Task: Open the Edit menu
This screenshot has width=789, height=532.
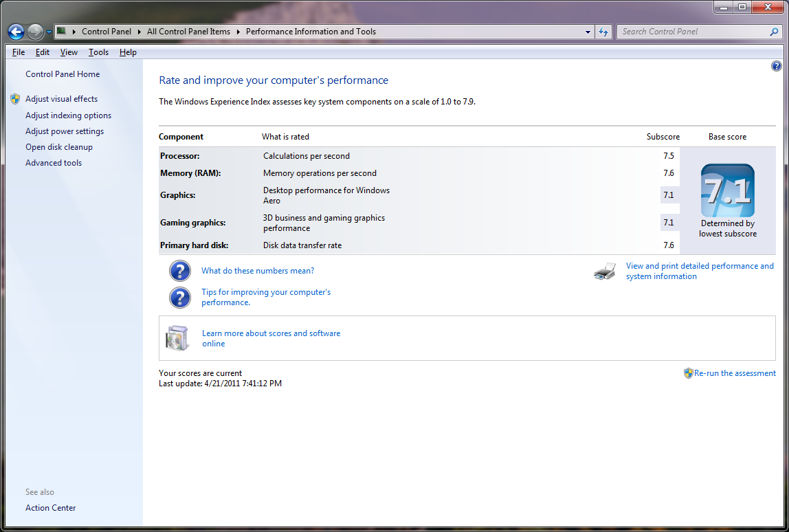Action: pos(43,52)
